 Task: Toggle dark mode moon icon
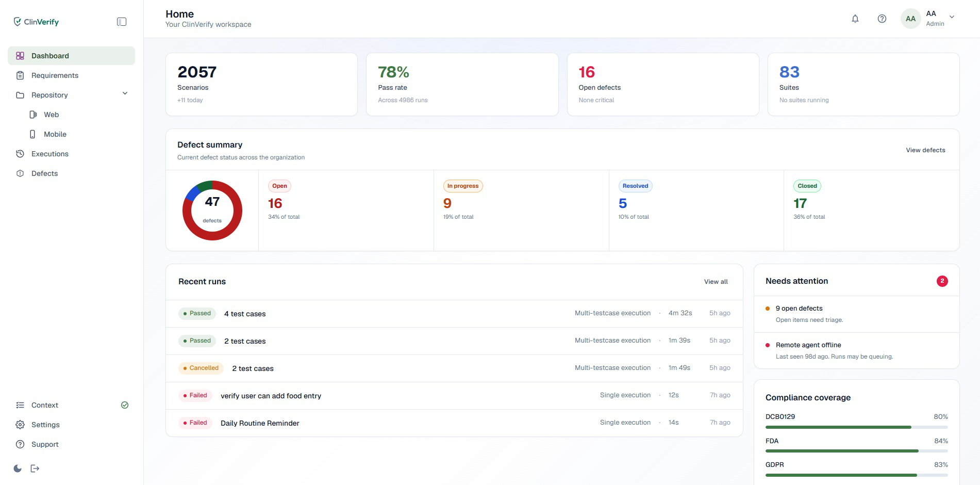tap(18, 468)
